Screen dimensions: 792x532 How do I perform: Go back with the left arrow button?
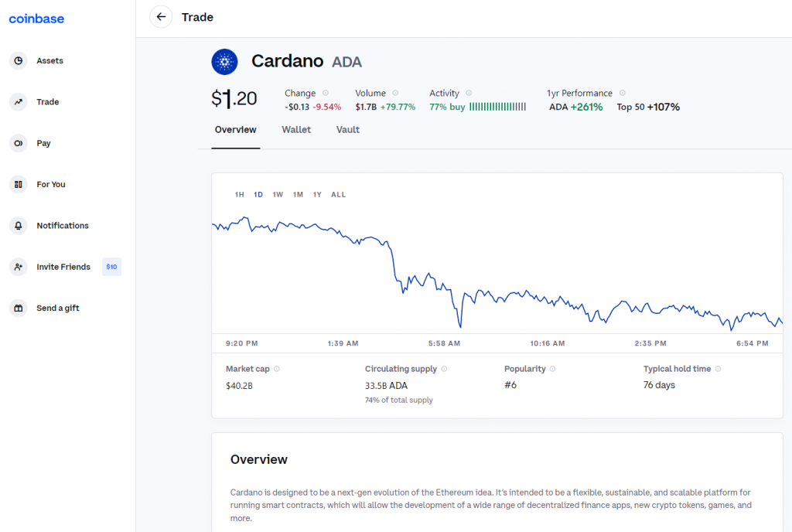point(161,17)
